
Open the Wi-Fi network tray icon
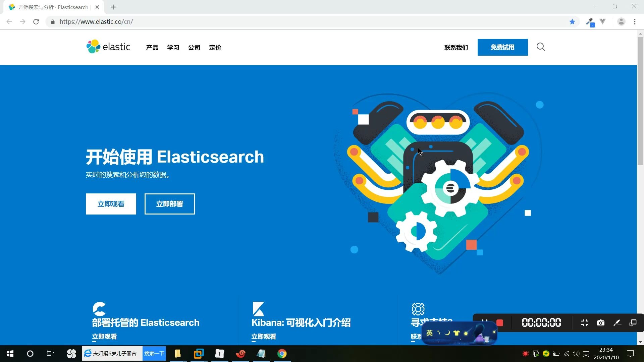[x=566, y=354]
